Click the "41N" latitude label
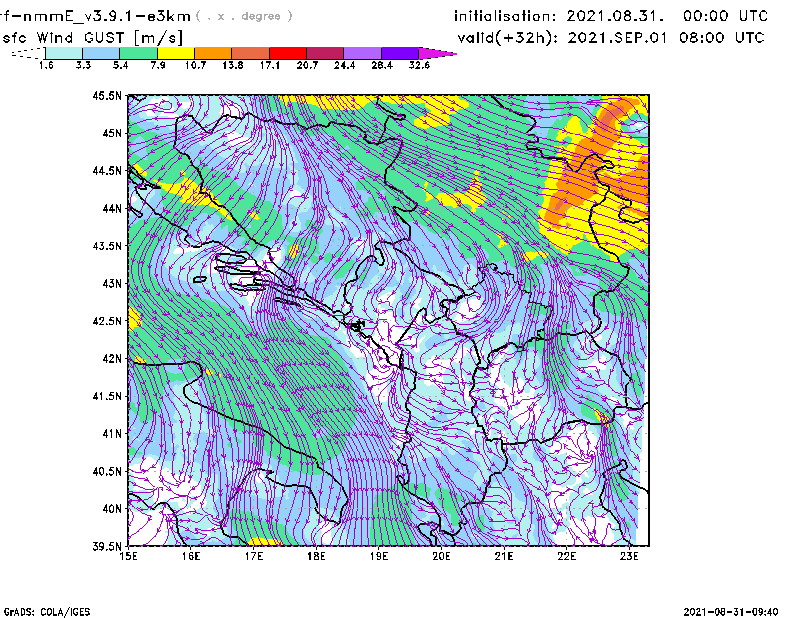Viewport: 800px width, 618px height. (x=112, y=434)
